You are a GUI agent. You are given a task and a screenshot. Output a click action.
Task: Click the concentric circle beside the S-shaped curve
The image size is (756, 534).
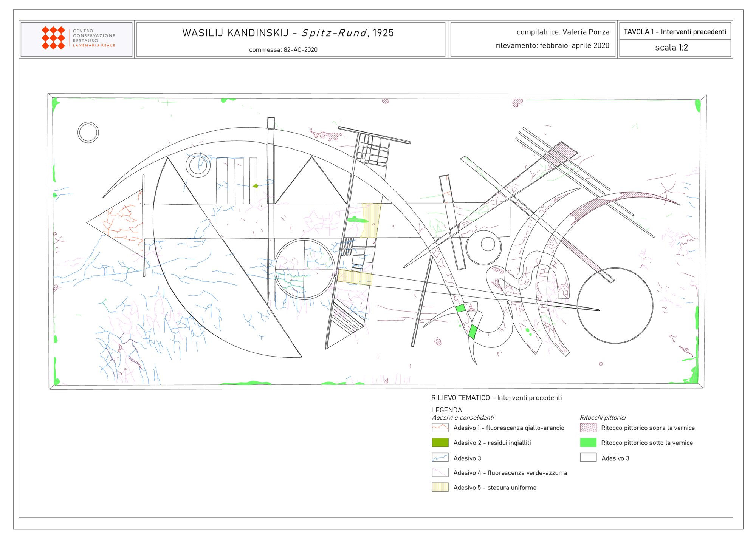click(484, 247)
